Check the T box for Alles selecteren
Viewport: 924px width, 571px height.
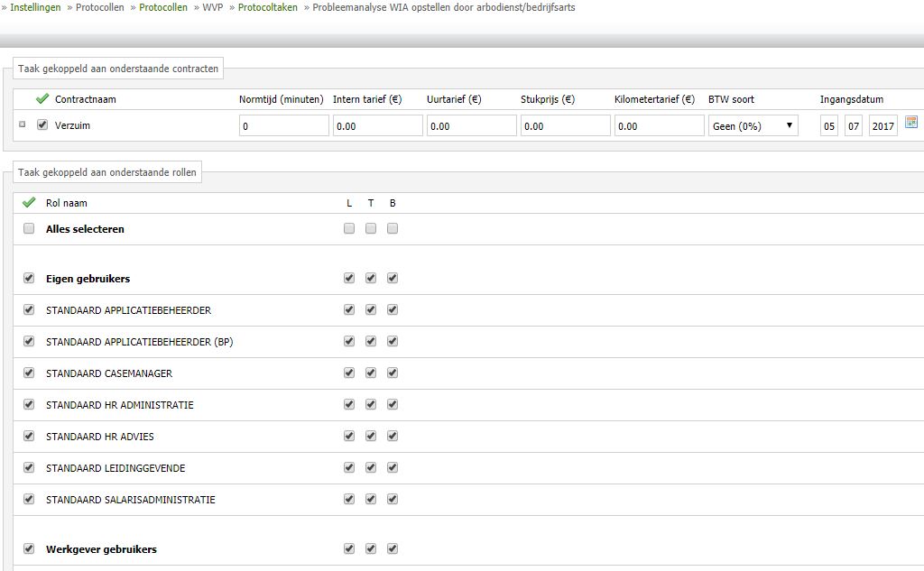pos(371,228)
